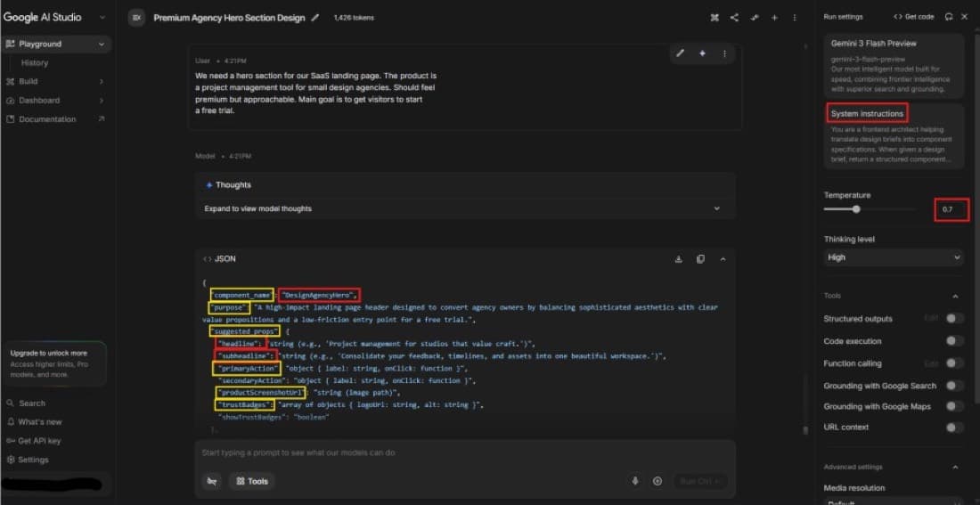
Task: Enable Code execution switch
Action: (954, 340)
